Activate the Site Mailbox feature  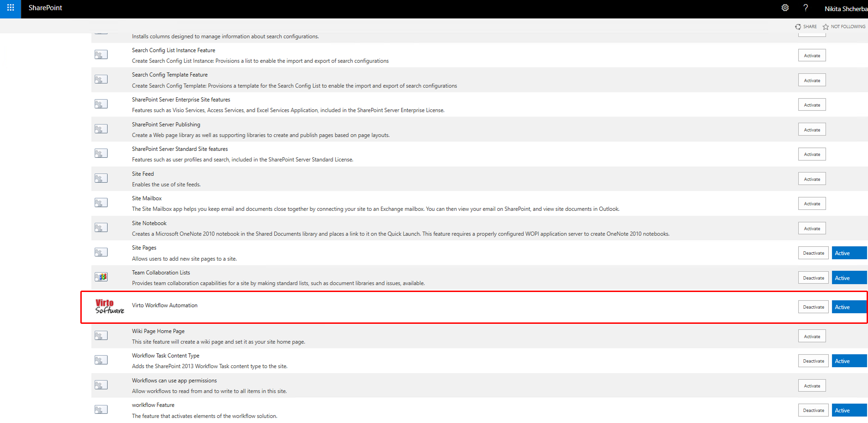(812, 203)
